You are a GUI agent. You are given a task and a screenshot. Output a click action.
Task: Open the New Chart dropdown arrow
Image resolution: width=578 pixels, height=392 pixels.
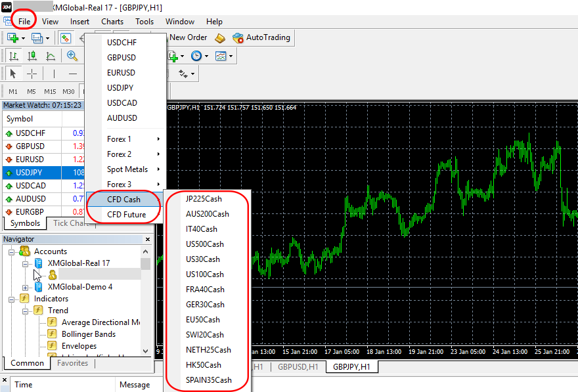click(23, 38)
